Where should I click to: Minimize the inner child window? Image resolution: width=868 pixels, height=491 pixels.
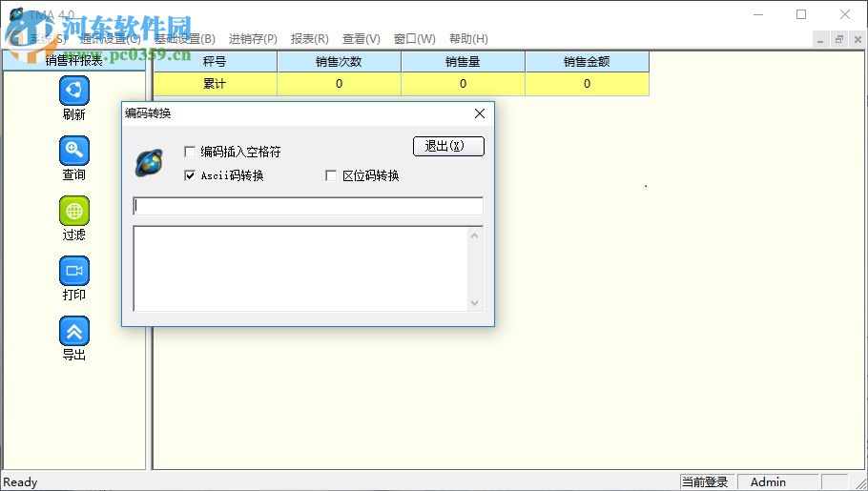point(821,39)
